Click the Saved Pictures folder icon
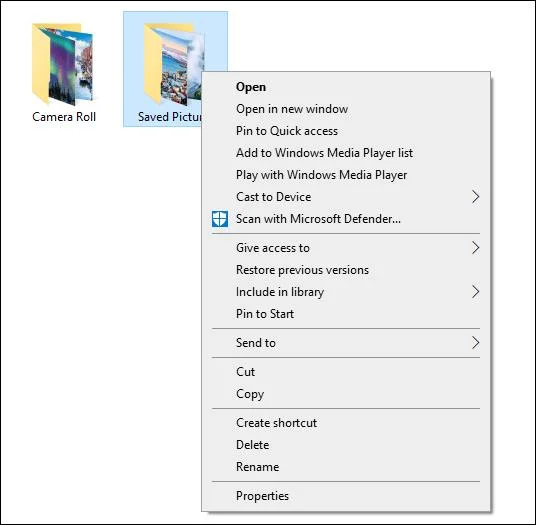This screenshot has width=536, height=525. [x=173, y=64]
